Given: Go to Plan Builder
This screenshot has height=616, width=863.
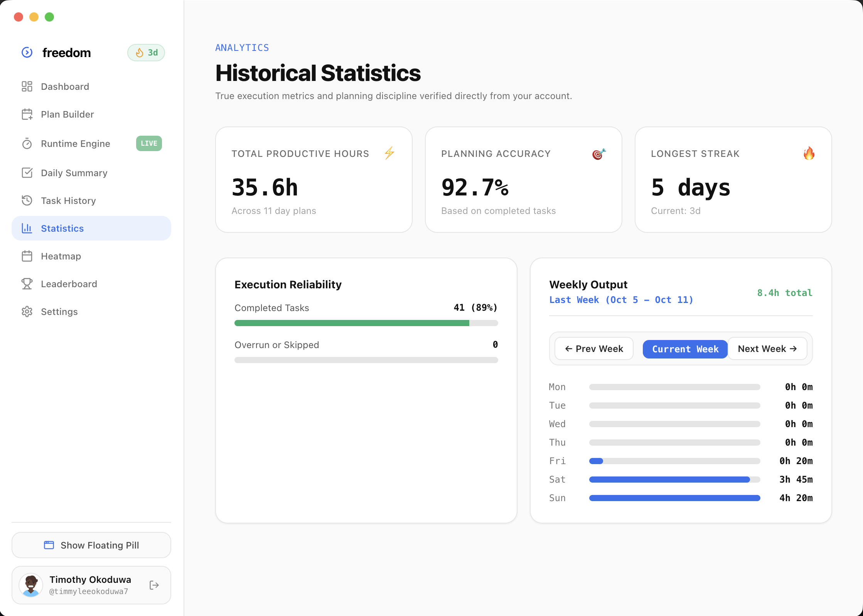Looking at the screenshot, I should (91, 114).
